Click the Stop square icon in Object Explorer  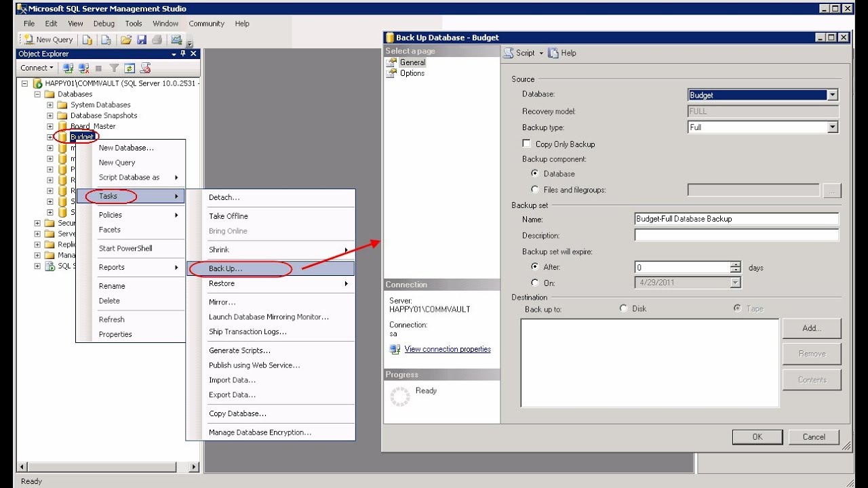click(99, 68)
